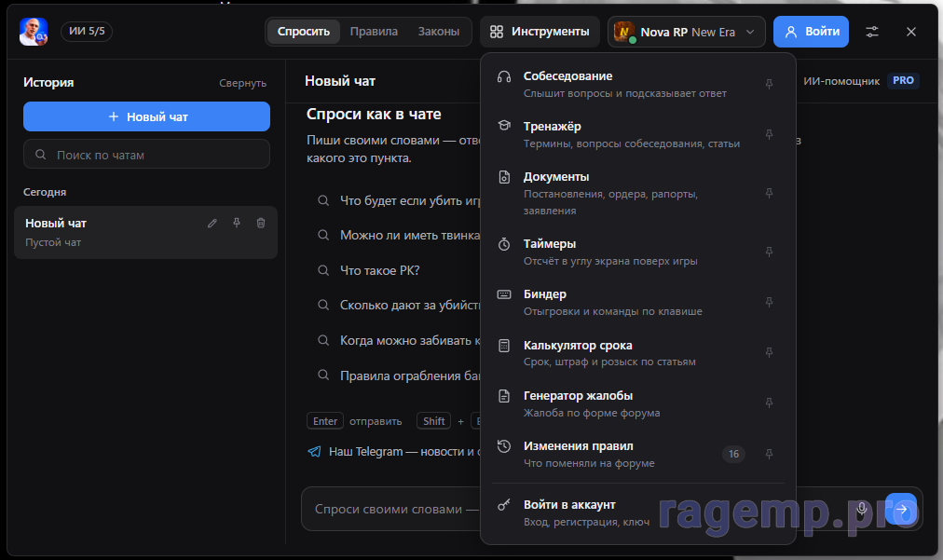The height and width of the screenshot is (560, 943).
Task: Switch to the Спросить tab
Action: pyautogui.click(x=304, y=32)
